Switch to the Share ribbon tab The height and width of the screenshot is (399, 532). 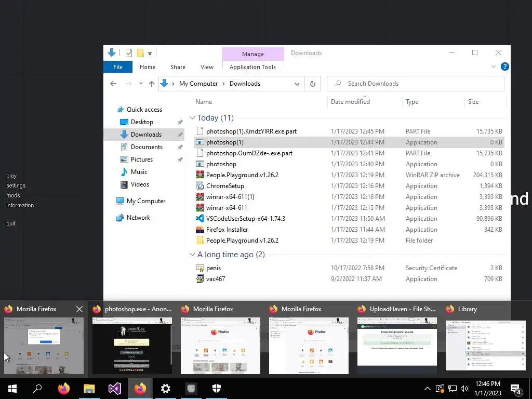pos(178,67)
